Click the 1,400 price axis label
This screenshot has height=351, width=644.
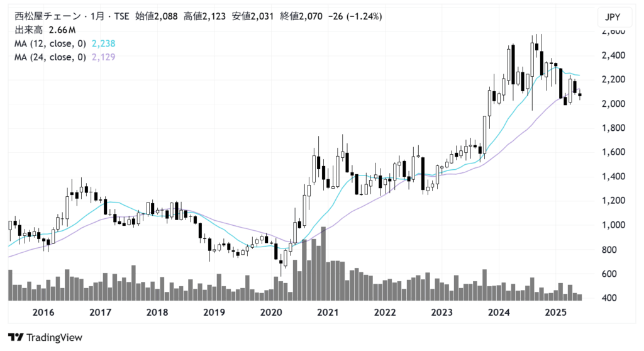coord(613,177)
